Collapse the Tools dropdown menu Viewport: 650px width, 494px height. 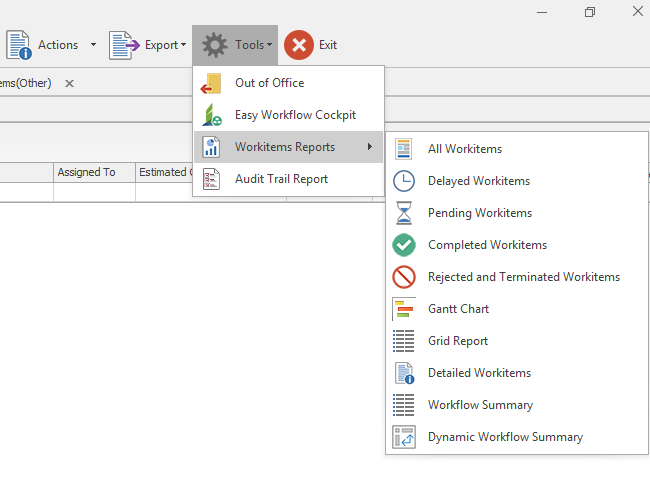pyautogui.click(x=235, y=45)
